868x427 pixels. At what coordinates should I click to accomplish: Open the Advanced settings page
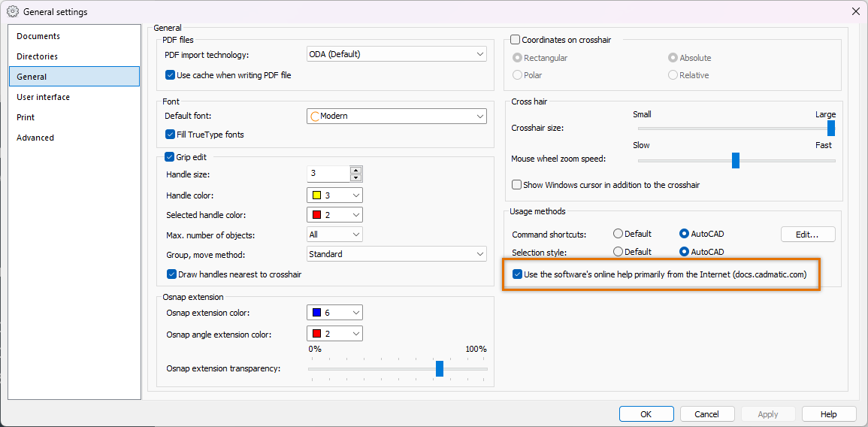tap(35, 138)
